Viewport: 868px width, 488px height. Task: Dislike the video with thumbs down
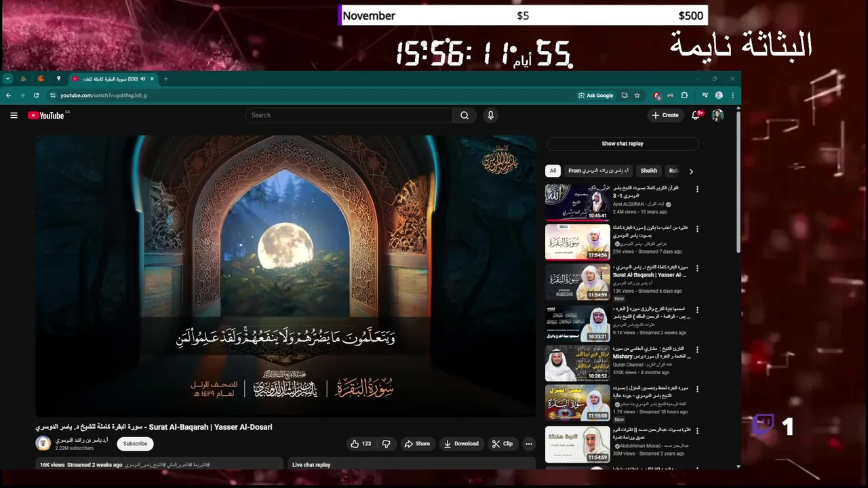387,444
